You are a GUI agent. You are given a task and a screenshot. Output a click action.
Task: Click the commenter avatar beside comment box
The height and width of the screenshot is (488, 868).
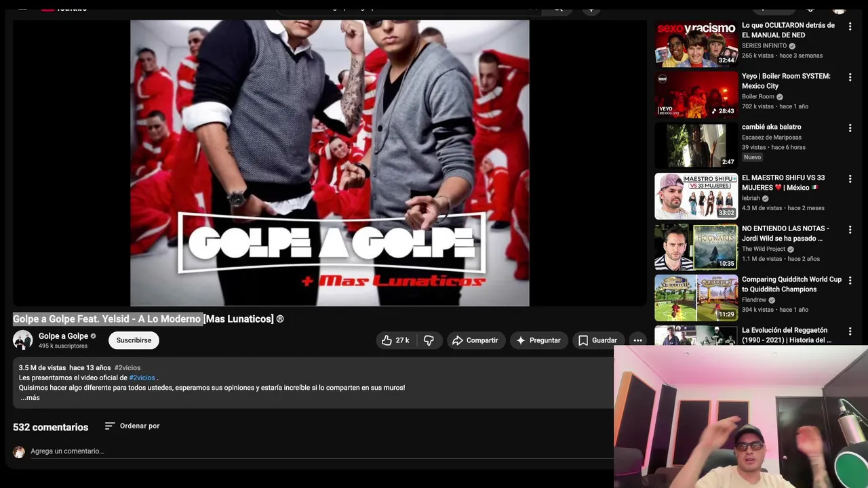pyautogui.click(x=19, y=452)
